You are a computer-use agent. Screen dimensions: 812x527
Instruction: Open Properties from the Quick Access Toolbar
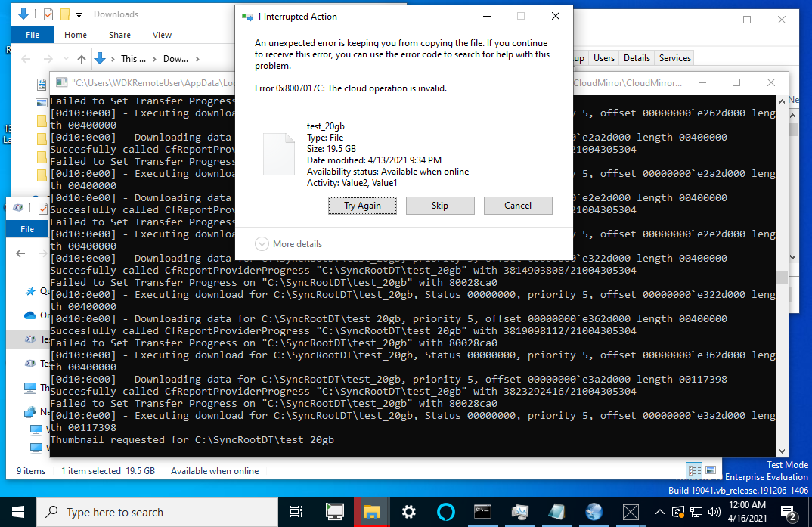[x=47, y=13]
